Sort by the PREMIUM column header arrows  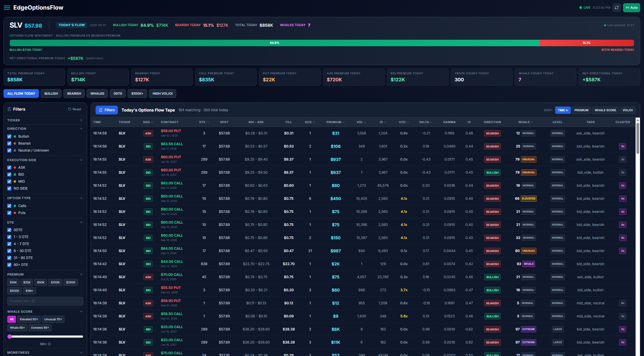344,122
